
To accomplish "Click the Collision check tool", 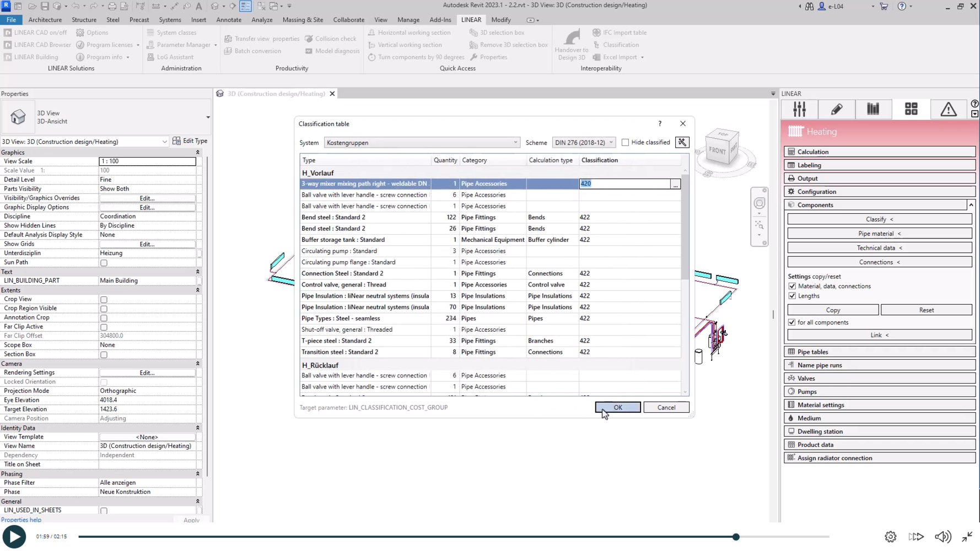I will [x=331, y=39].
